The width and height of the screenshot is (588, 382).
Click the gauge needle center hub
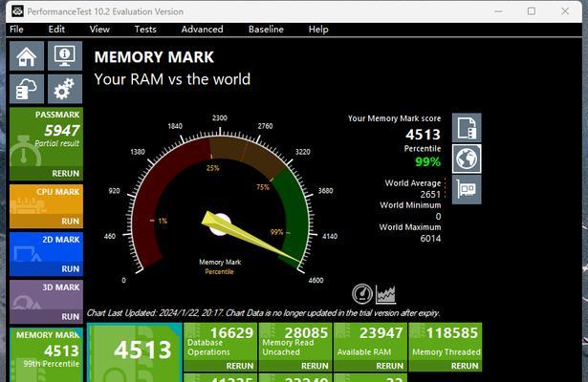click(x=219, y=224)
